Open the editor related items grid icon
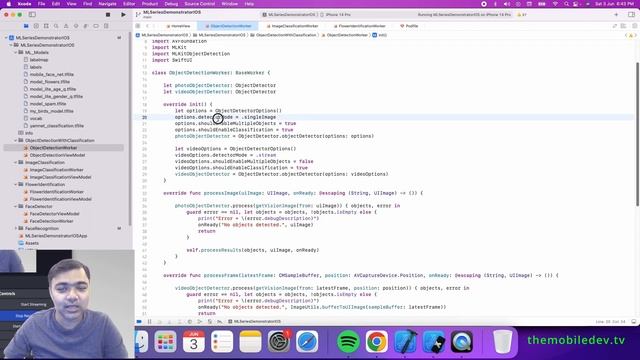Viewport: 640px width, 360px height. click(x=138, y=26)
